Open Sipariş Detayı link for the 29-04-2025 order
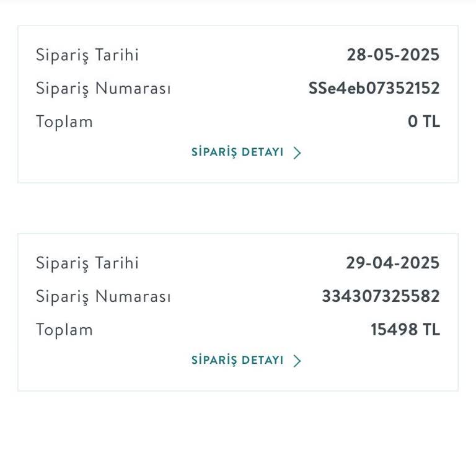Screen dimensions: 476x476 click(x=237, y=361)
